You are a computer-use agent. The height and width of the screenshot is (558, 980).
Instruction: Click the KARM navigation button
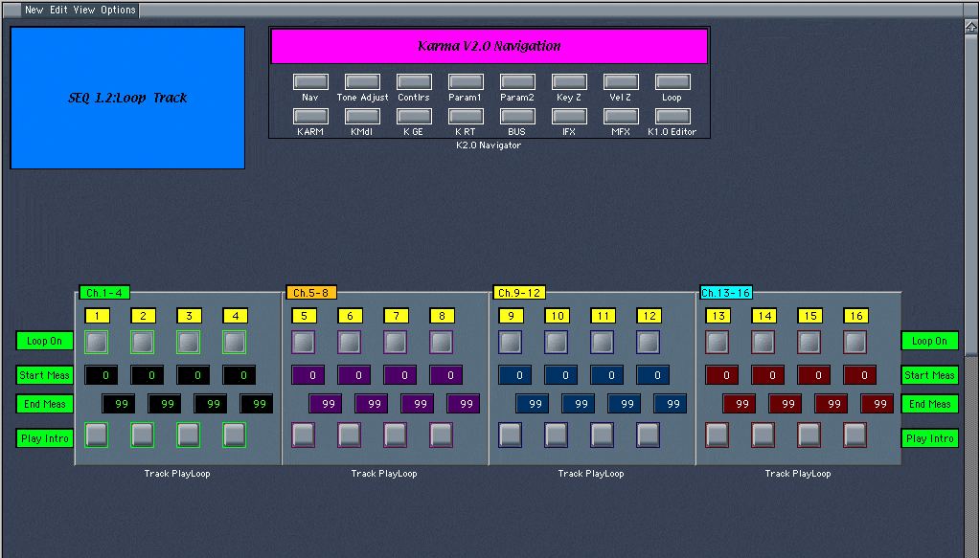310,116
